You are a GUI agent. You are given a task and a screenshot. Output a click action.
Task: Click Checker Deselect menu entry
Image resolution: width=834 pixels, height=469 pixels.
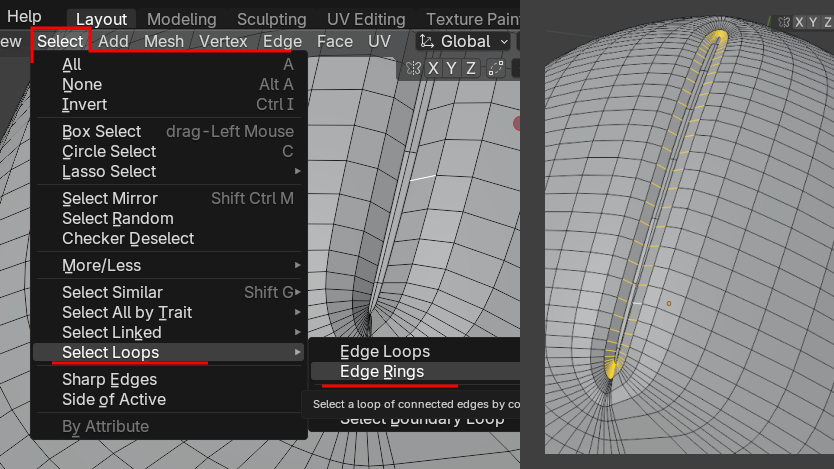click(x=128, y=238)
